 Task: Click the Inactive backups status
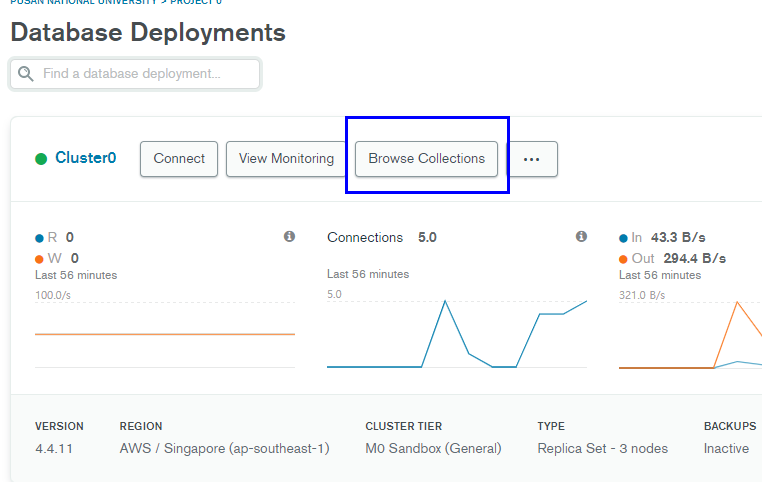click(x=726, y=448)
